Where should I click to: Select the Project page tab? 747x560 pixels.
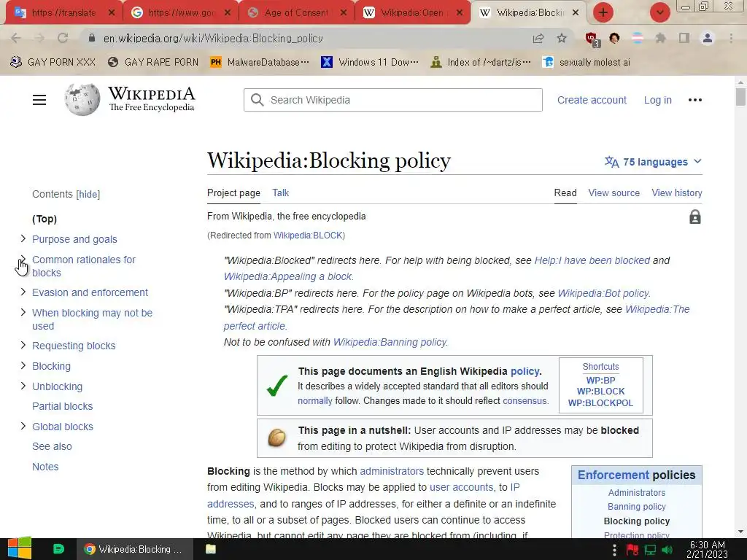click(233, 192)
